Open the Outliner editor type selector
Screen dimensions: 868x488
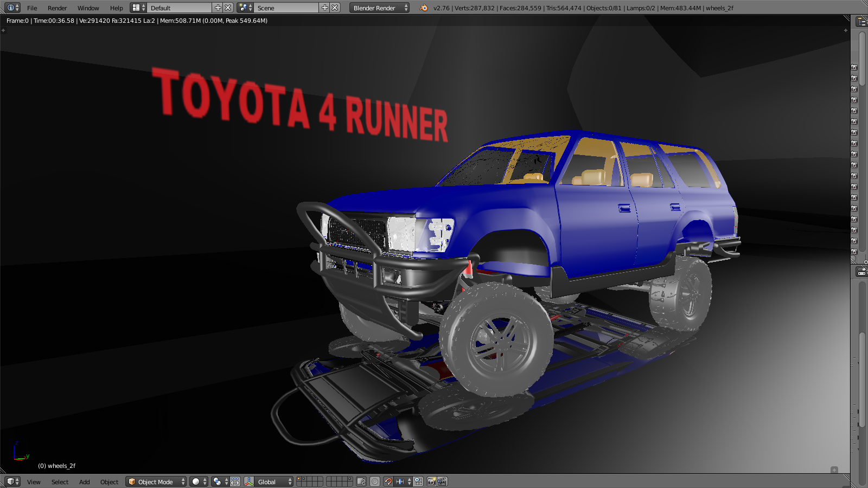(x=861, y=21)
